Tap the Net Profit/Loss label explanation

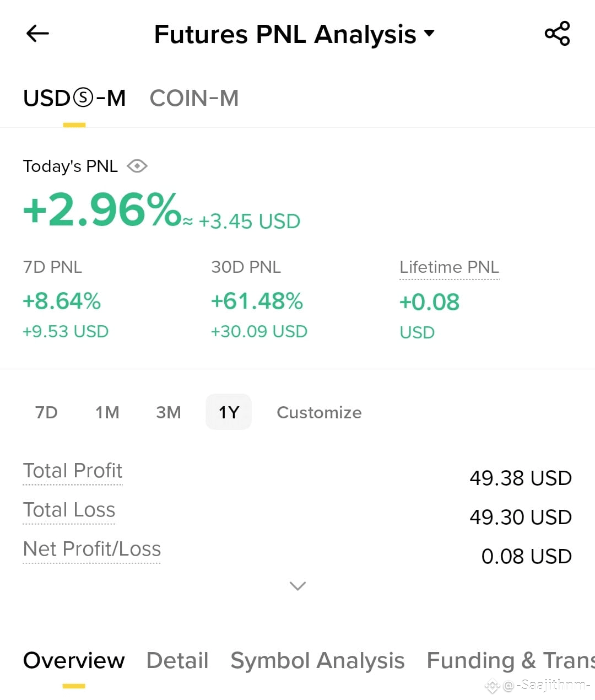tap(92, 549)
